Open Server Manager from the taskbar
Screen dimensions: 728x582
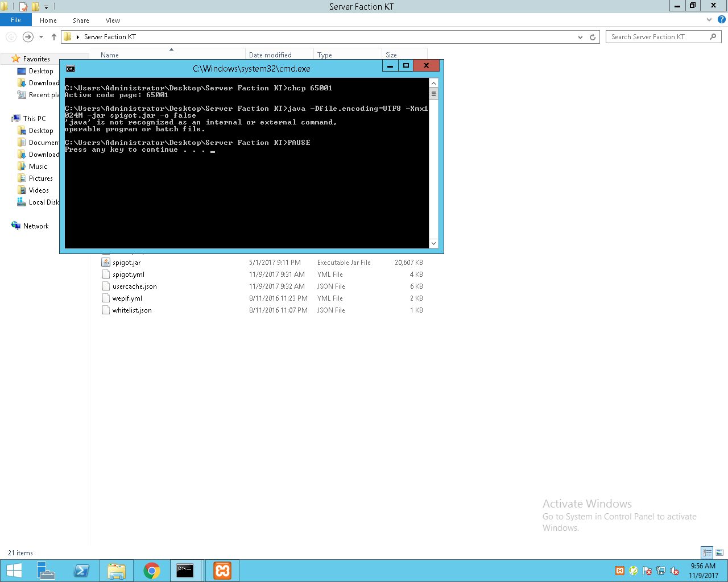point(46,571)
